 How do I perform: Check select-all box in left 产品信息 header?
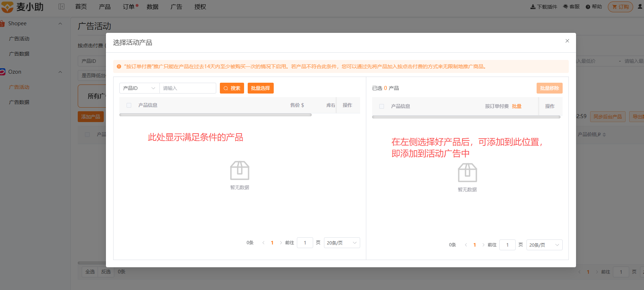129,105
